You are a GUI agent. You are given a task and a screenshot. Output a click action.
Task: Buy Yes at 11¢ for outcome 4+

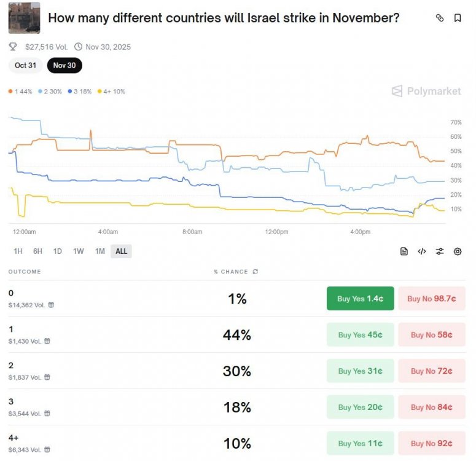pos(361,443)
